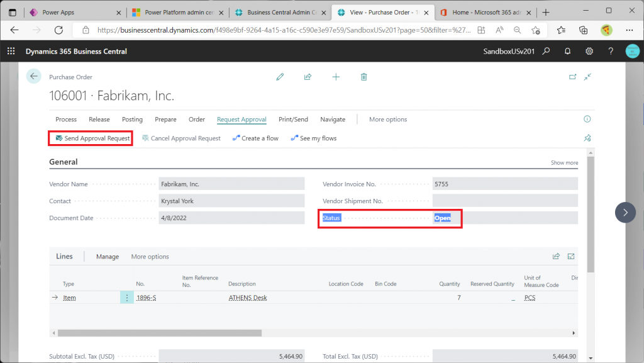Click Create a flow
The height and width of the screenshot is (363, 644).
pyautogui.click(x=255, y=138)
